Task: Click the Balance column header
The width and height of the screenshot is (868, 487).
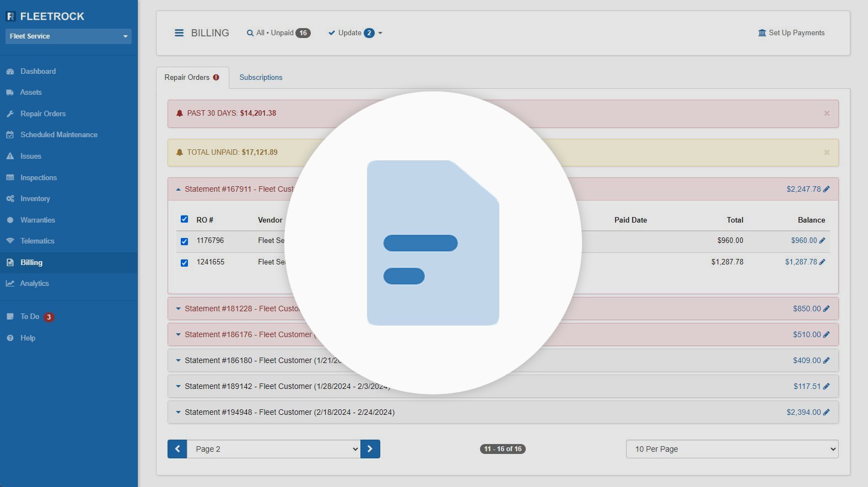Action: tap(811, 220)
